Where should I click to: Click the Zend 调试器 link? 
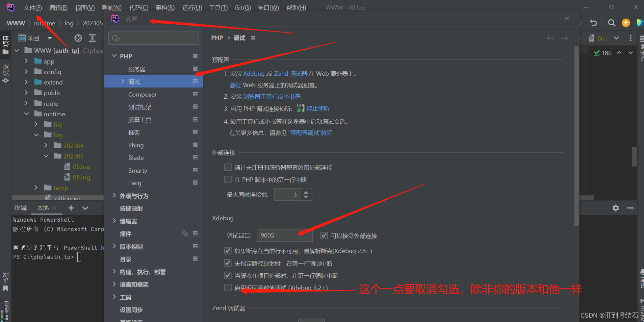290,73
